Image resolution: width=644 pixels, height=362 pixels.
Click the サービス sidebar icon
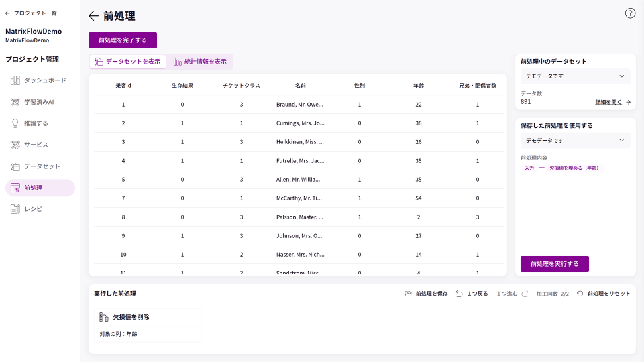point(15,145)
